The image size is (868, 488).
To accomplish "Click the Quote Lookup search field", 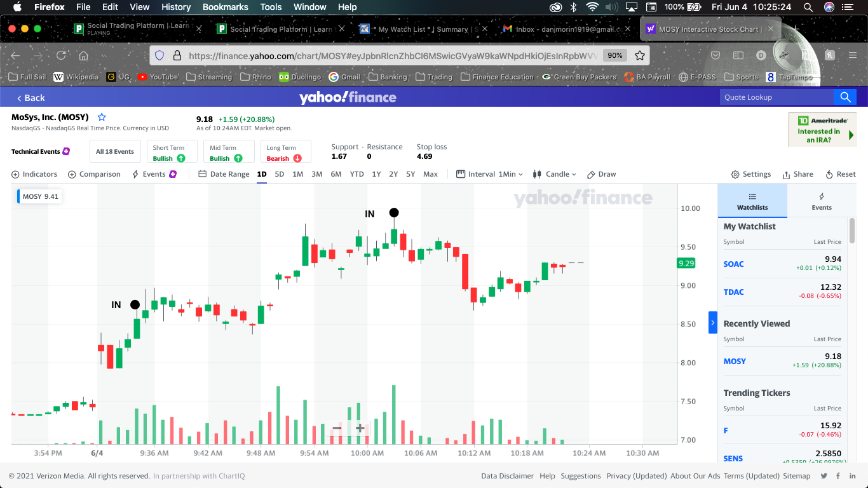I will [x=776, y=97].
